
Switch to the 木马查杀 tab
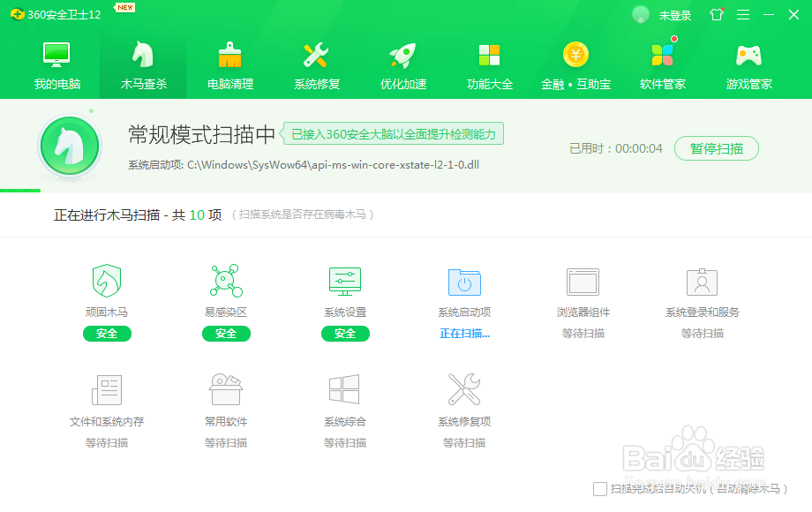pyautogui.click(x=144, y=65)
